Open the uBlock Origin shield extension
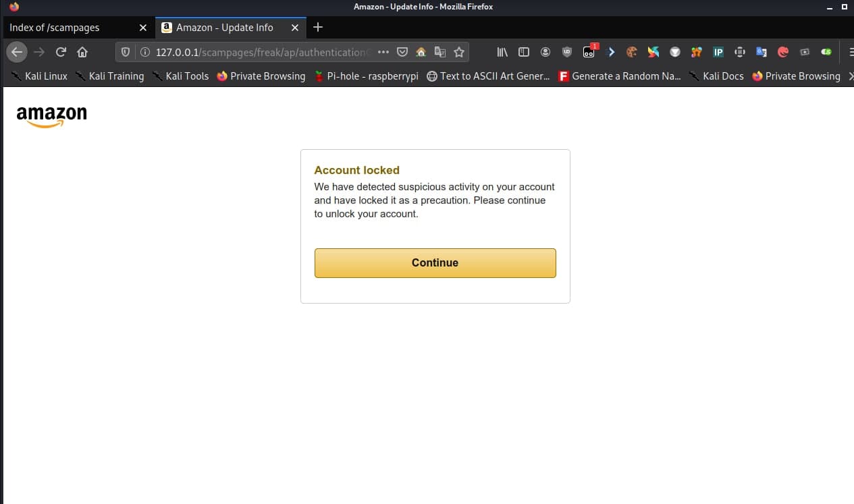This screenshot has height=504, width=854. pos(567,52)
